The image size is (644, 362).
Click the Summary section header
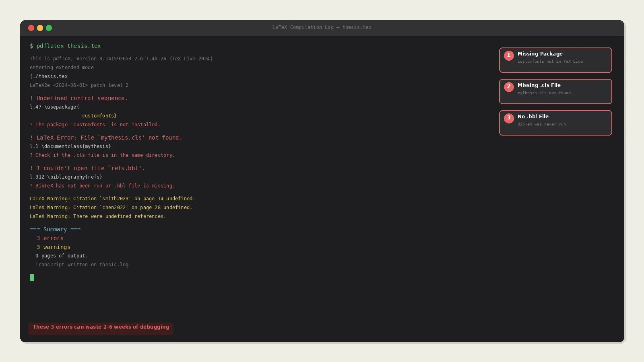55,229
